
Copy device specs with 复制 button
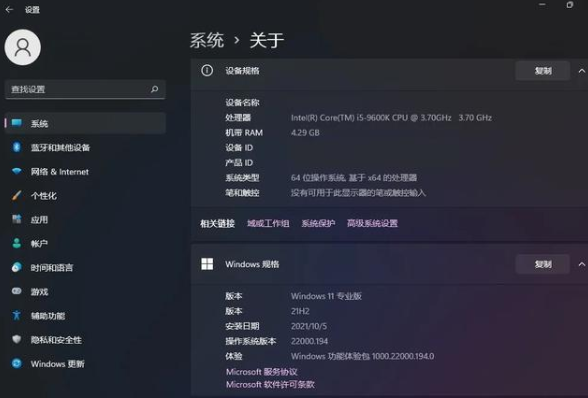(x=543, y=71)
